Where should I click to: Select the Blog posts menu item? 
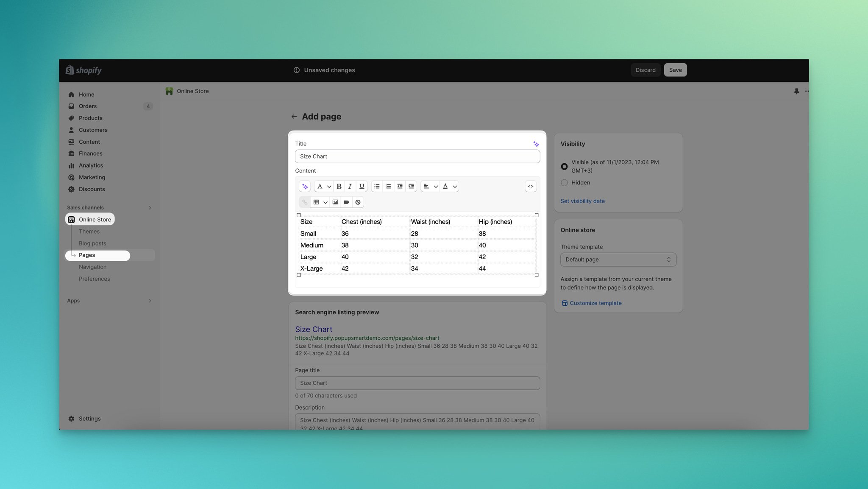92,243
